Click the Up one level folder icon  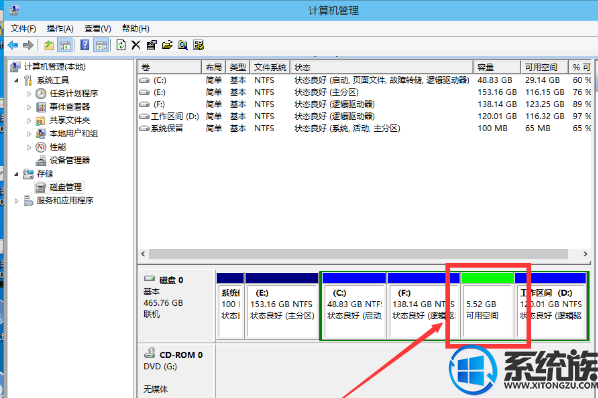(49, 45)
